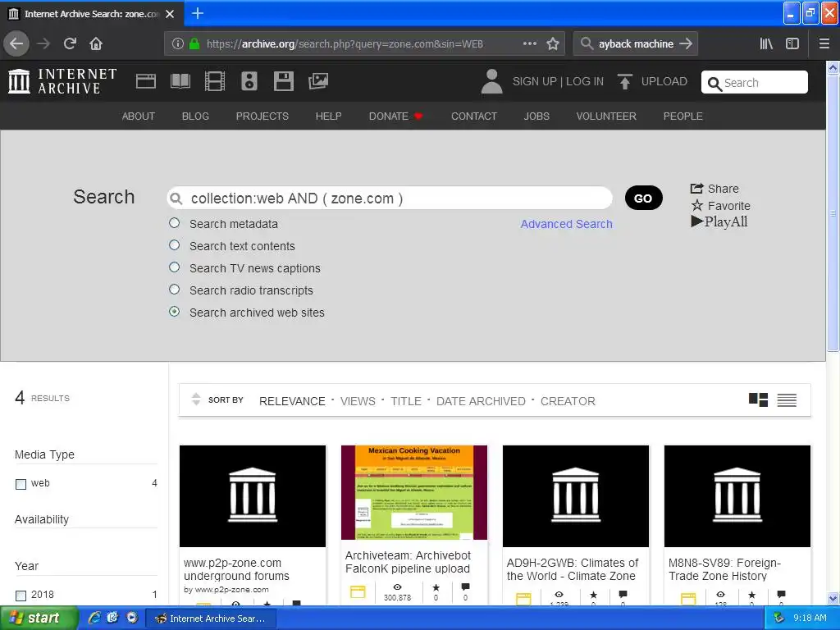This screenshot has height=630, width=840.
Task: Check the 2018 year filter
Action: (21, 596)
